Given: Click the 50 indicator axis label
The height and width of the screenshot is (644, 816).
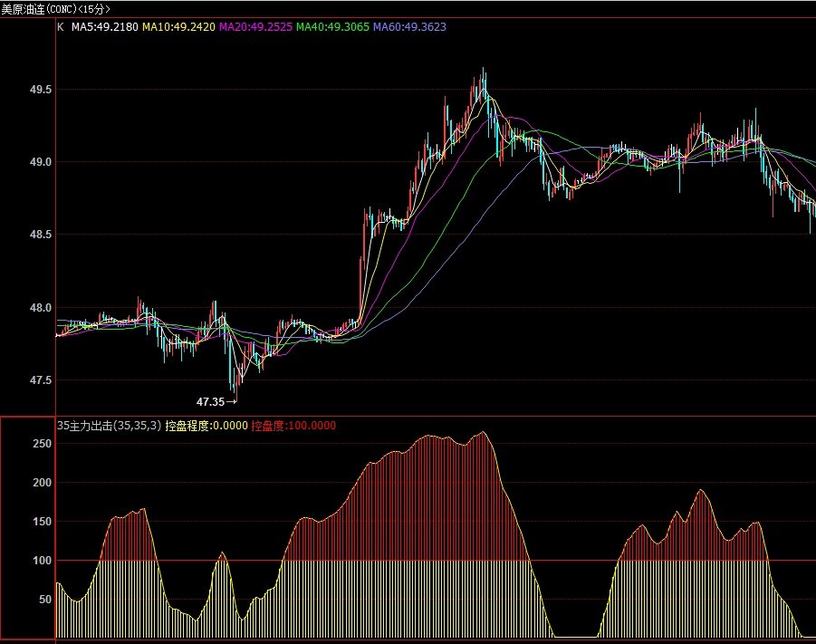Looking at the screenshot, I should [x=45, y=600].
